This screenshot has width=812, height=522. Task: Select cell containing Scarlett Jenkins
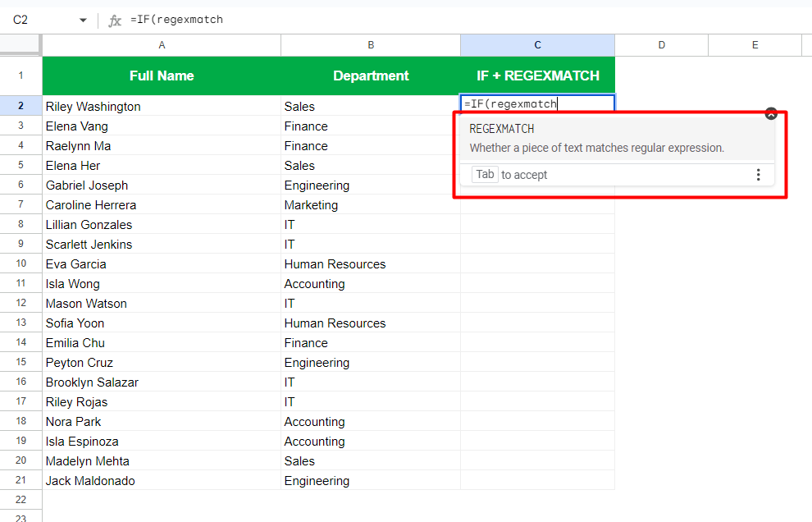click(162, 244)
